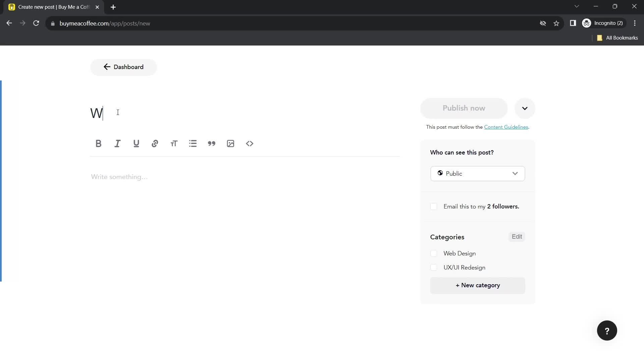Image resolution: width=644 pixels, height=362 pixels.
Task: Insert embed code with the code icon
Action: (x=250, y=143)
